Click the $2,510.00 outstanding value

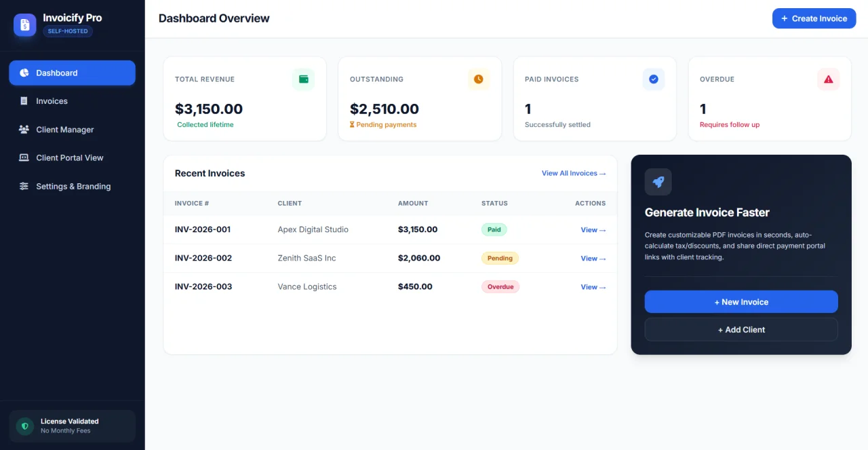[384, 109]
